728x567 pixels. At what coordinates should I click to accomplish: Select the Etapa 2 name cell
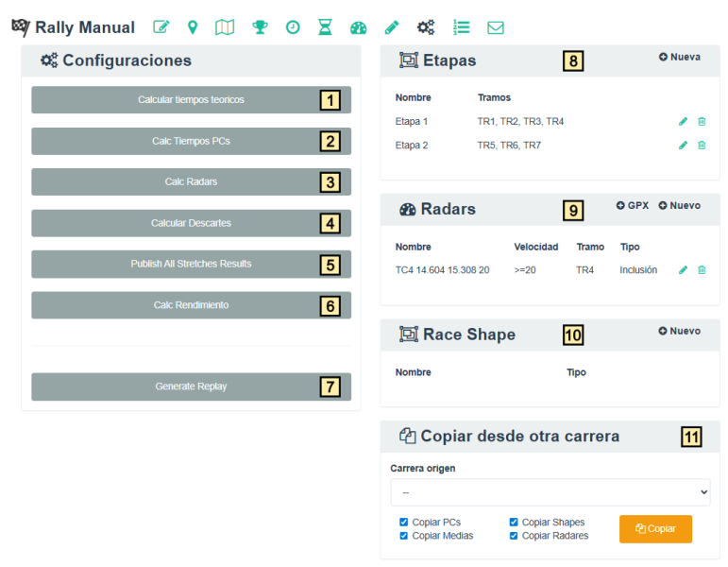click(412, 145)
